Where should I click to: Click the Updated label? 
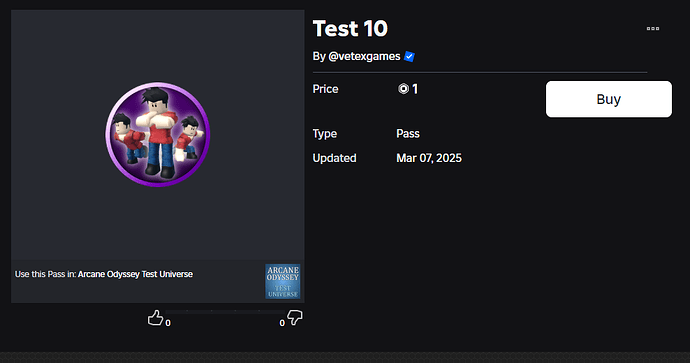pos(334,158)
